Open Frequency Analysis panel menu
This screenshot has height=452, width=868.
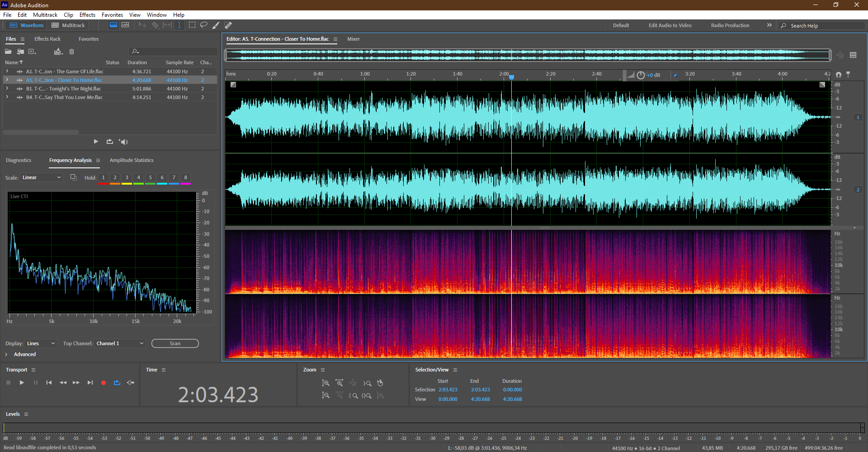click(x=98, y=160)
